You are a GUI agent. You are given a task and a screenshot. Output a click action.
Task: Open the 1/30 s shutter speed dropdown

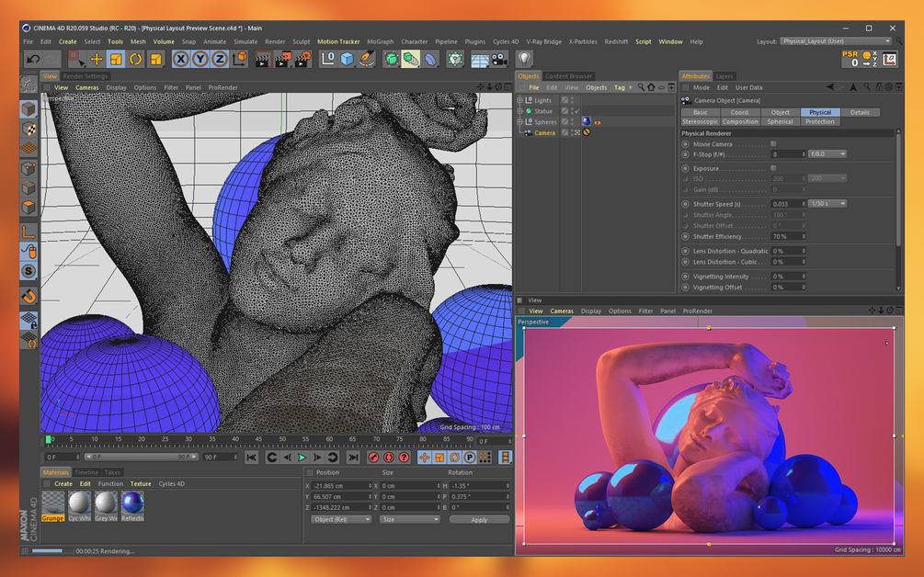(x=827, y=204)
